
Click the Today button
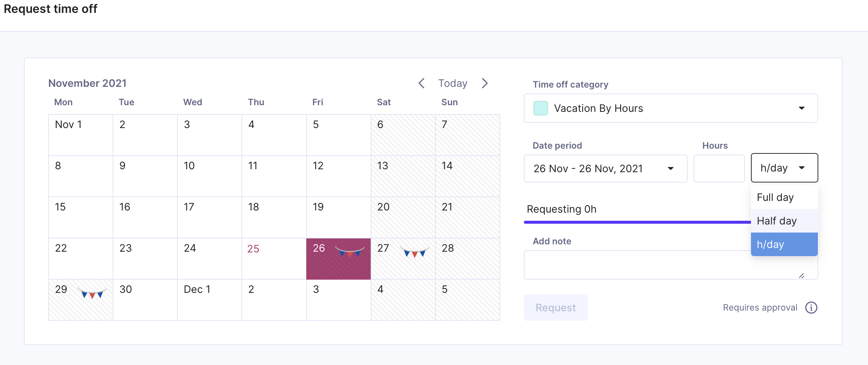click(x=453, y=84)
